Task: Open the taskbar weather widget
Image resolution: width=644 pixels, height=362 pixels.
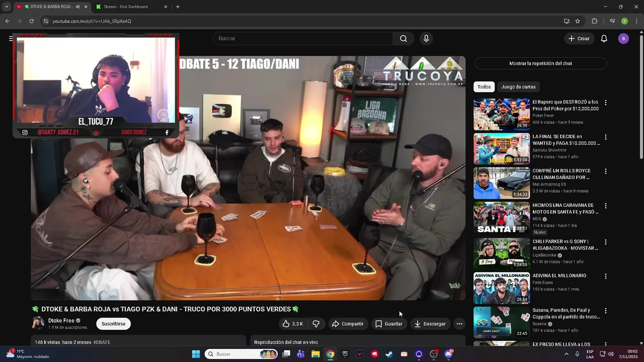Action: click(x=28, y=354)
